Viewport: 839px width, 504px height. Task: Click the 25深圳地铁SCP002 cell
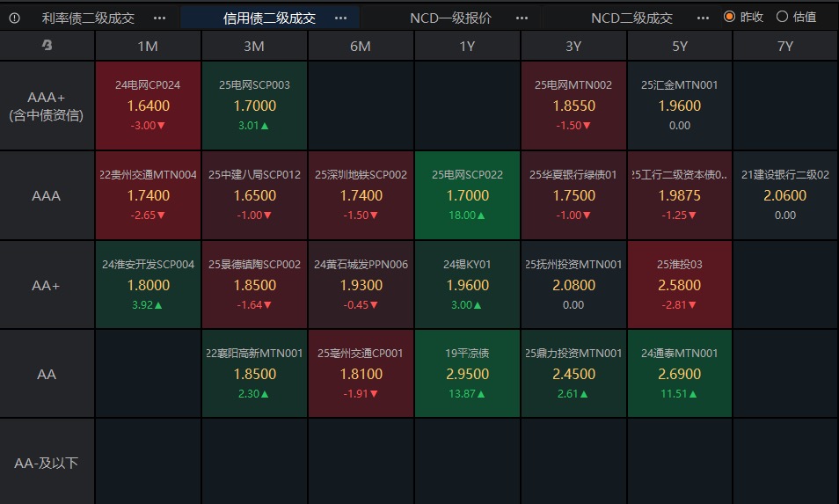tap(361, 195)
